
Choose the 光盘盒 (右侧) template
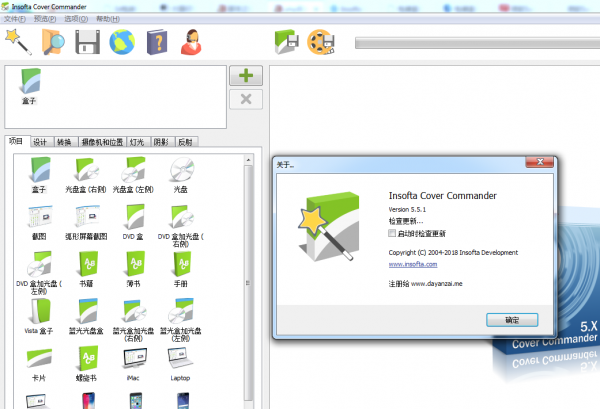tap(86, 175)
